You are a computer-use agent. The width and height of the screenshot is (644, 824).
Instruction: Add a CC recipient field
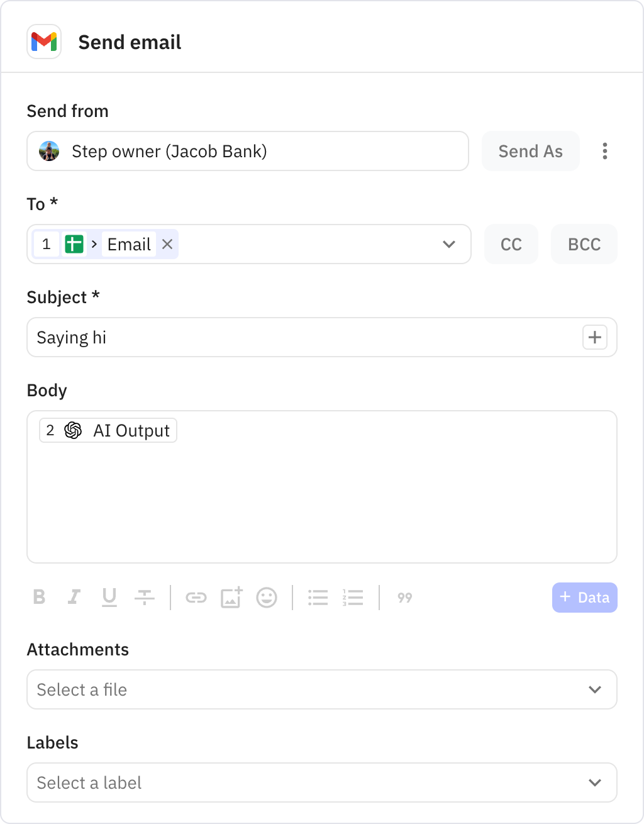pos(511,244)
